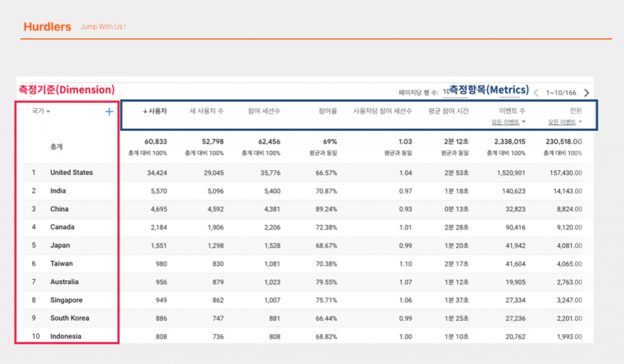The height and width of the screenshot is (364, 624).
Task: Add a secondary dimension using the plus icon
Action: (109, 111)
